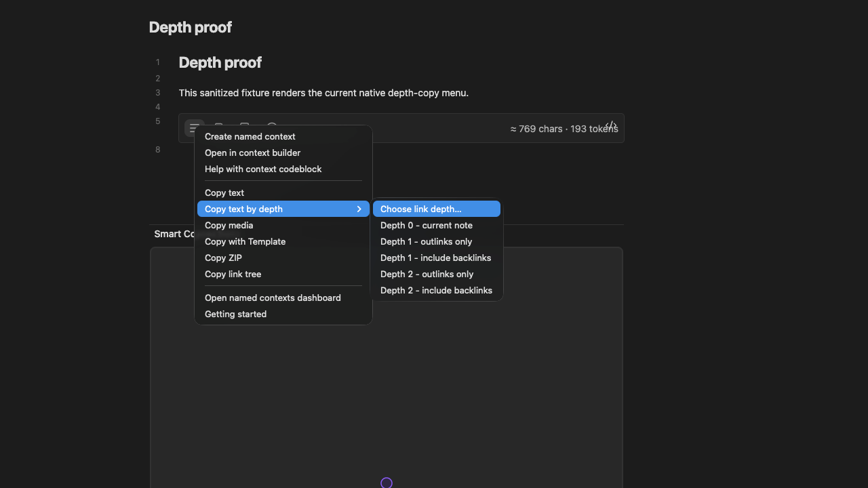Click the Depth proof heading on line 1

point(220,62)
